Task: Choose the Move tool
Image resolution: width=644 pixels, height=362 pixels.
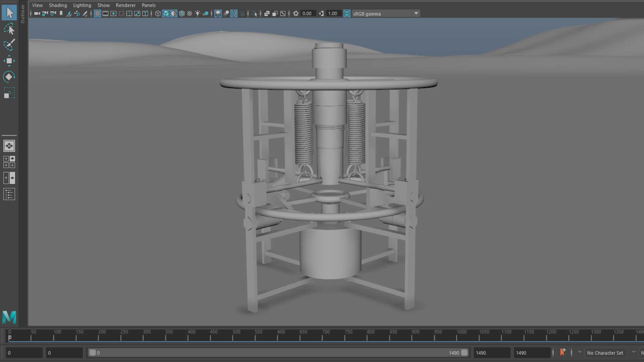Action: click(x=9, y=61)
